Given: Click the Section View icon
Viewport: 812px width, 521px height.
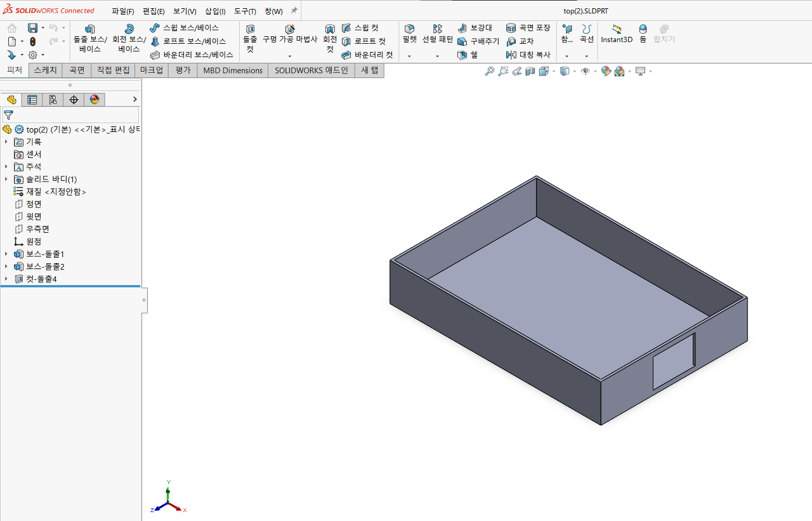Looking at the screenshot, I should tap(530, 72).
